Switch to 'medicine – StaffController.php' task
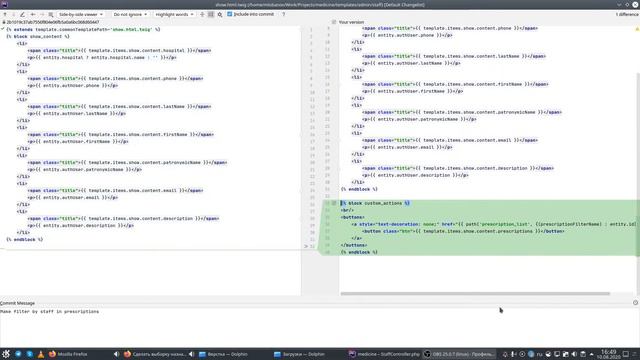 384,354
